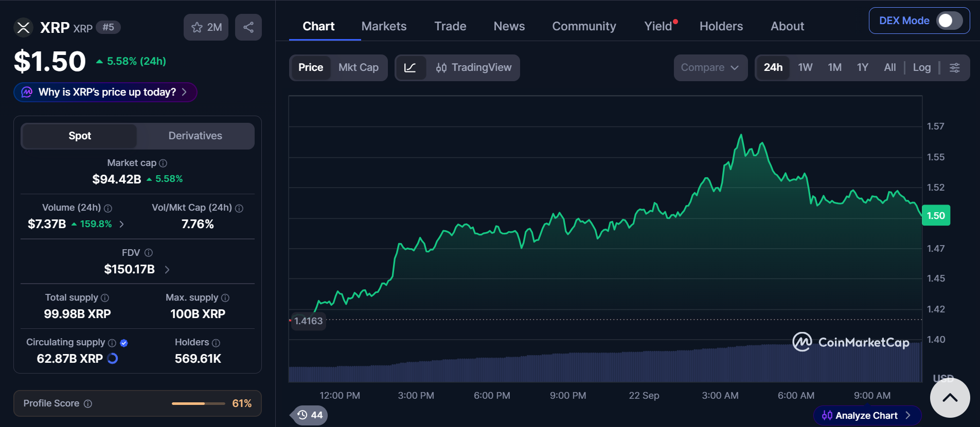Click the 61% profile score value
Viewport: 980px width, 427px height.
click(x=242, y=403)
